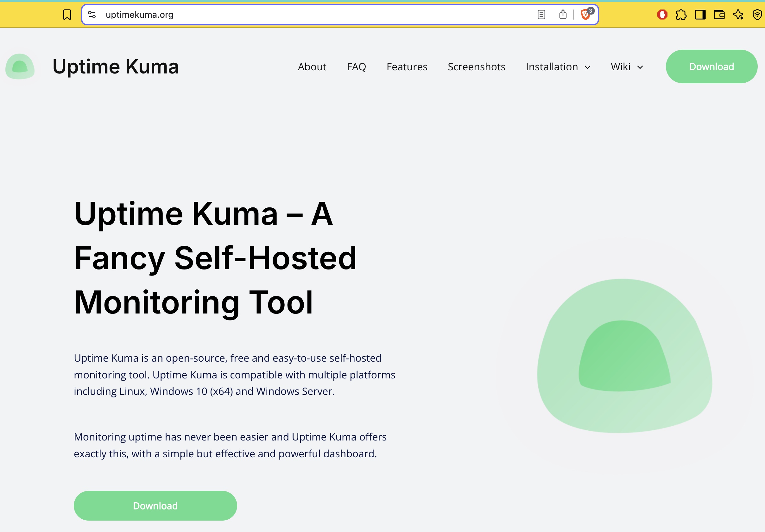The image size is (765, 532).
Task: Open the About menu item
Action: tap(312, 66)
